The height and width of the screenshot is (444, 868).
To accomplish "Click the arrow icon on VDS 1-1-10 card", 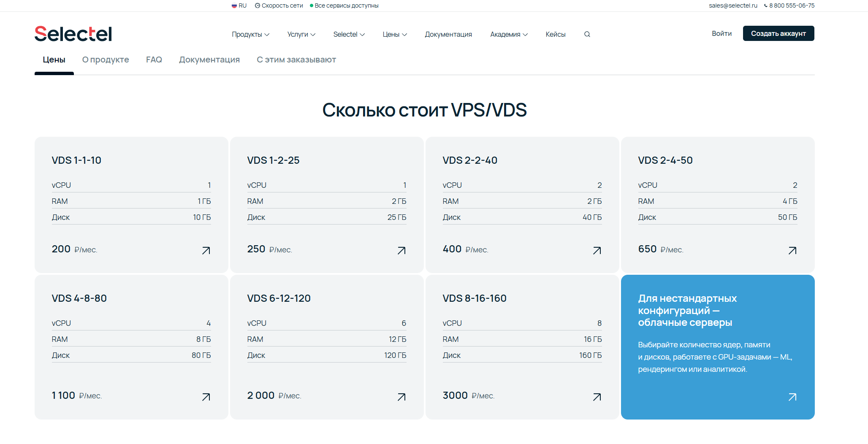I will [x=206, y=251].
